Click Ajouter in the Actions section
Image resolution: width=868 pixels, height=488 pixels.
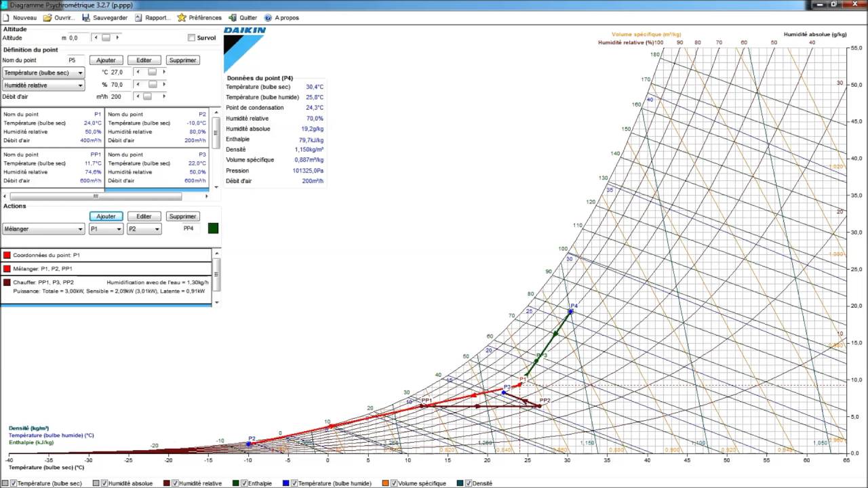tap(106, 216)
